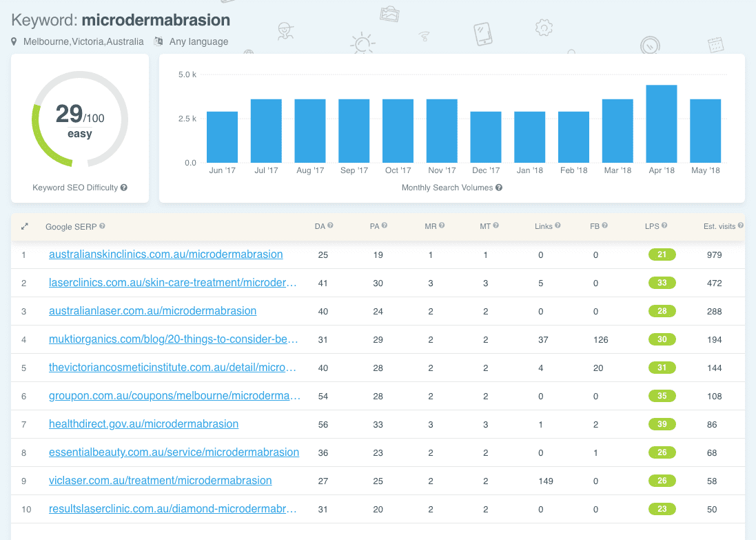Click the LPS badge showing 23

point(662,509)
